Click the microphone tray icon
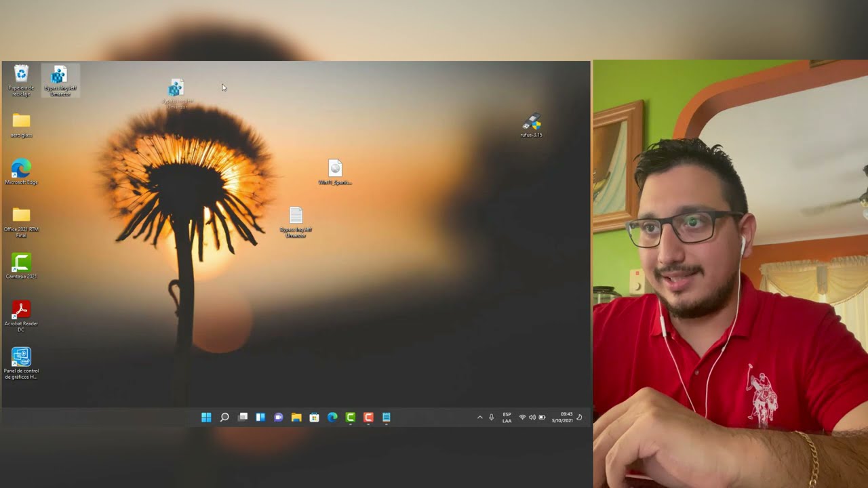This screenshot has width=868, height=488. [492, 418]
